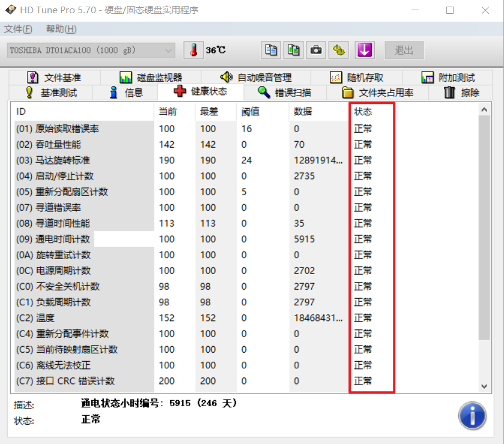504x444 pixels.
Task: Click the purple download arrow icon
Action: click(x=365, y=50)
